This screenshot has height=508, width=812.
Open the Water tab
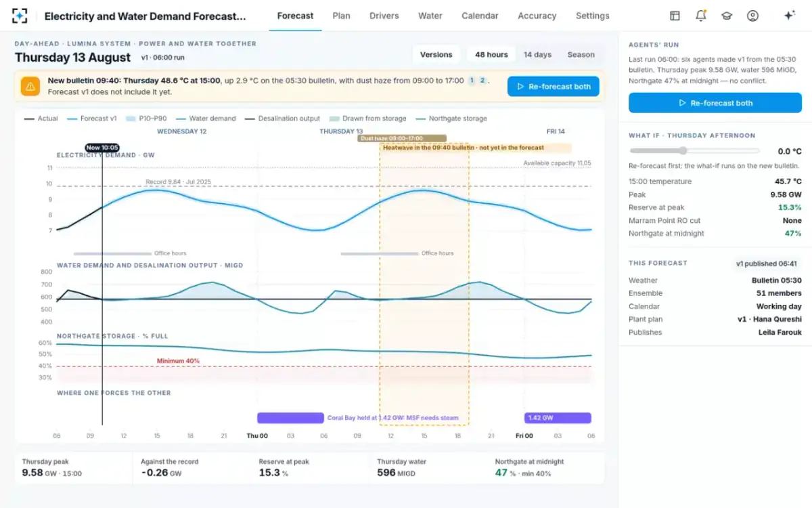pos(430,16)
